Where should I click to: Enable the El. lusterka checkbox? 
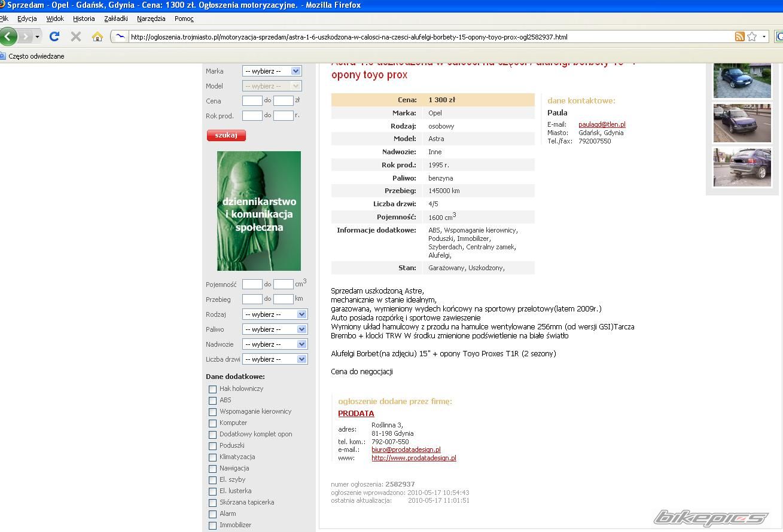[212, 491]
